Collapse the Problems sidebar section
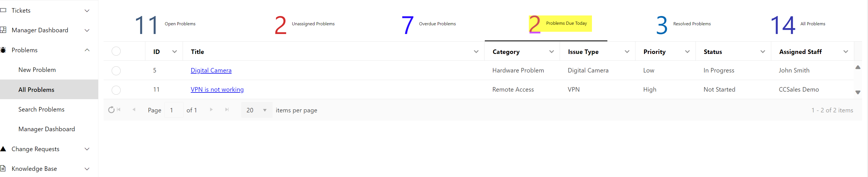This screenshot has height=177, width=868. pos(87,50)
